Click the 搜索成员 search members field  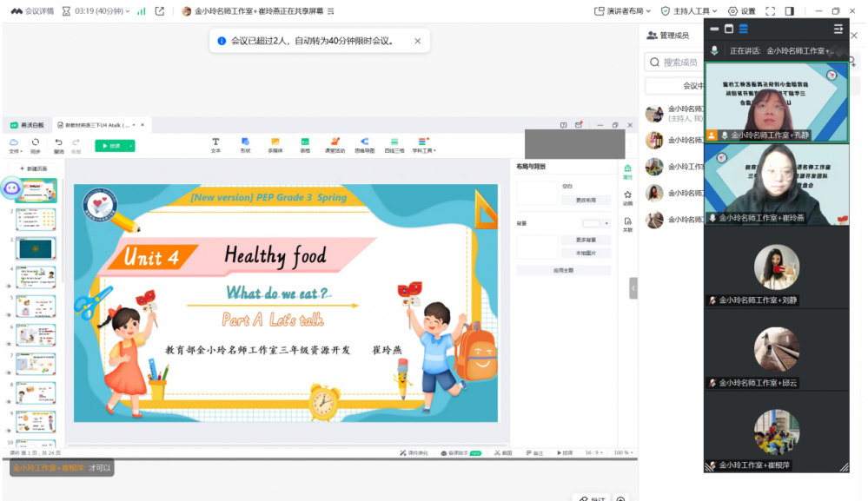[x=673, y=62]
